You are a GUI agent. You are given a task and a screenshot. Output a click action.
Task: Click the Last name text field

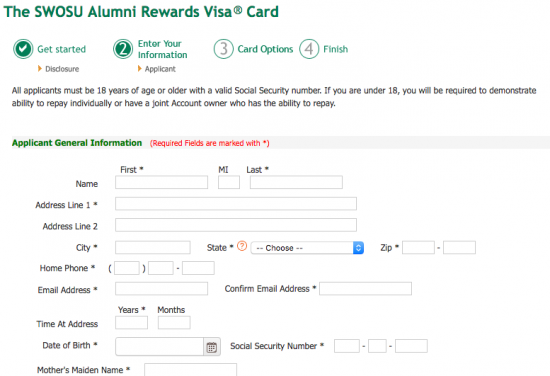click(296, 182)
